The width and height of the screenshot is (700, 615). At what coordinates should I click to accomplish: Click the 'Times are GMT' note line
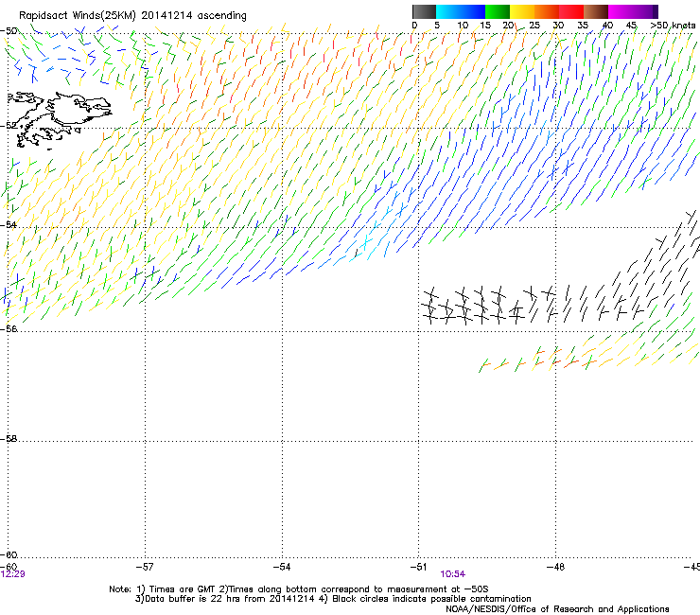298,589
